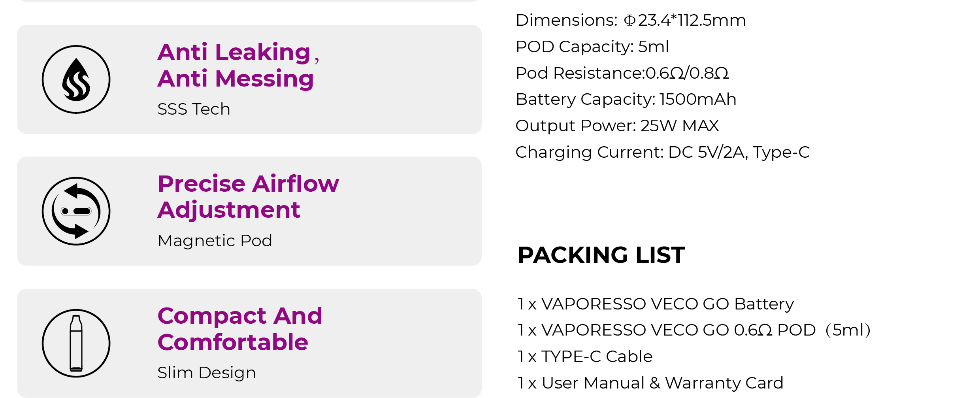Click the SSS Tech flame droplet icon
980x398 pixels.
tap(76, 79)
